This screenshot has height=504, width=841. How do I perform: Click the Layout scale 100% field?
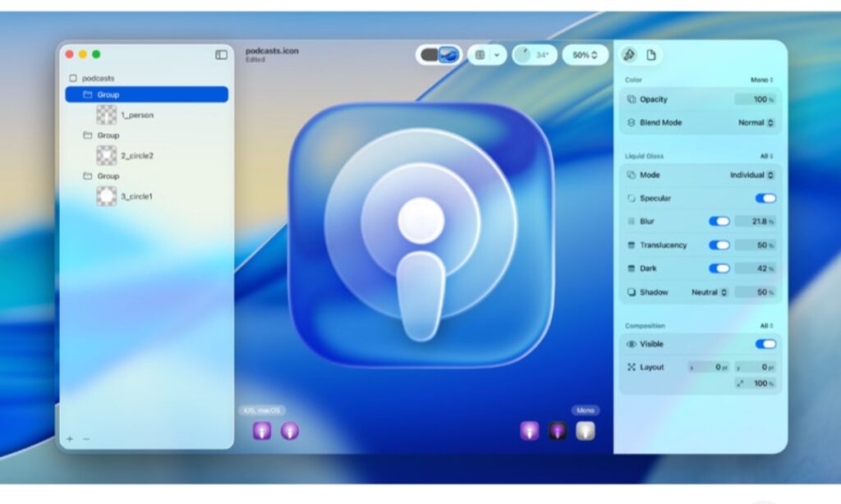[x=755, y=383]
